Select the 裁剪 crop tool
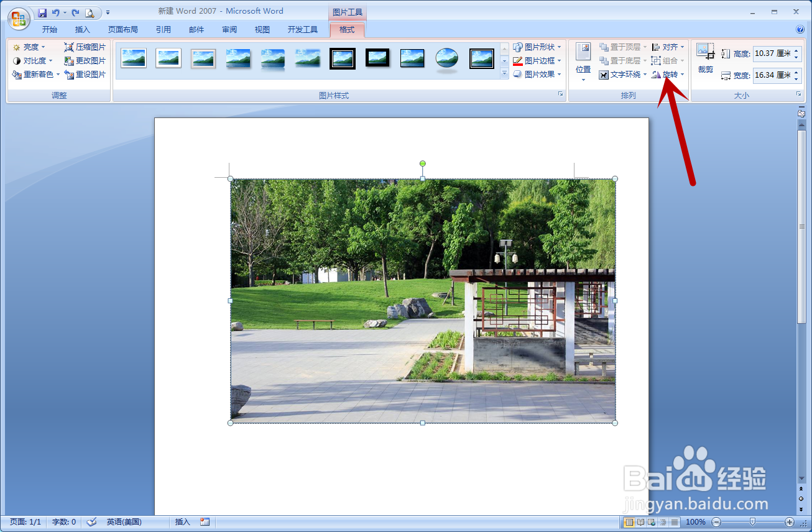Image resolution: width=812 pixels, height=532 pixels. pos(705,58)
